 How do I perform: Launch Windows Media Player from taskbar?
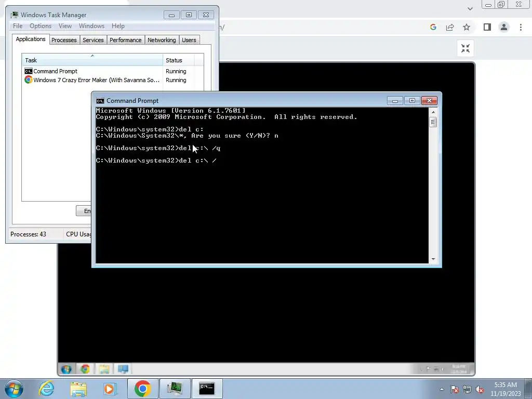(x=110, y=389)
